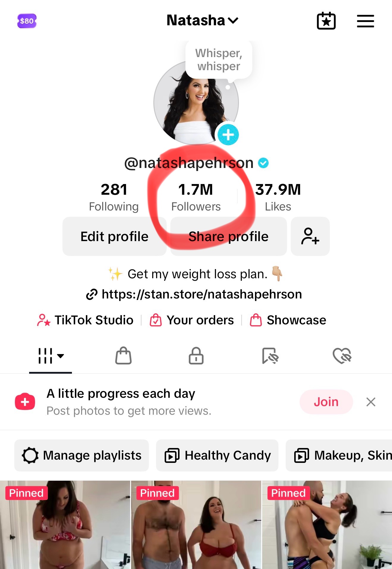Viewport: 392px width, 569px height.
Task: Open the stan.store profile link
Action: point(201,294)
